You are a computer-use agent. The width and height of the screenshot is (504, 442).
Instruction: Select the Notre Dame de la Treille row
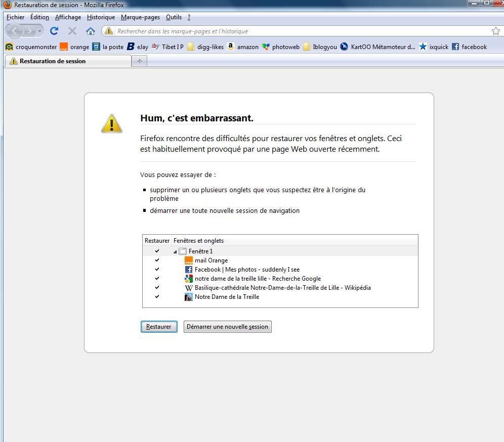coord(280,297)
